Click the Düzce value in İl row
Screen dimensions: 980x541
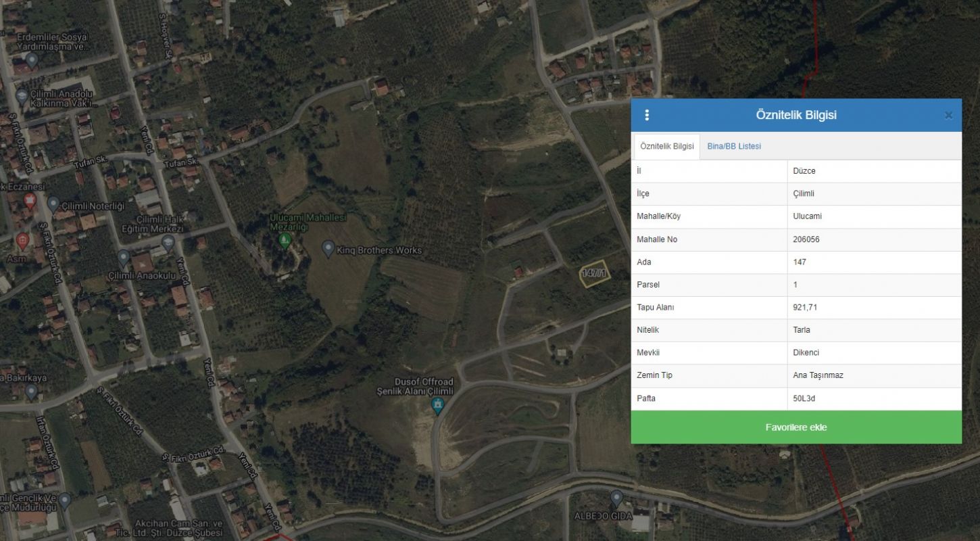804,171
